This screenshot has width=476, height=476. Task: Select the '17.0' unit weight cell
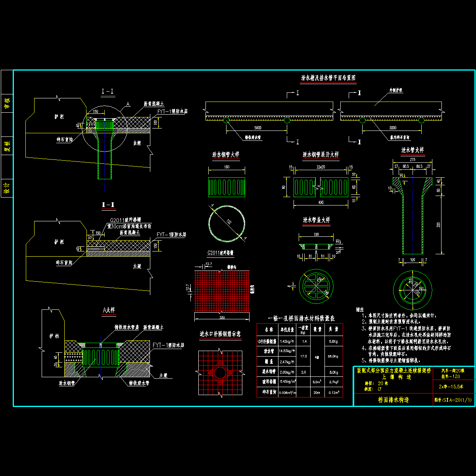point(303,356)
